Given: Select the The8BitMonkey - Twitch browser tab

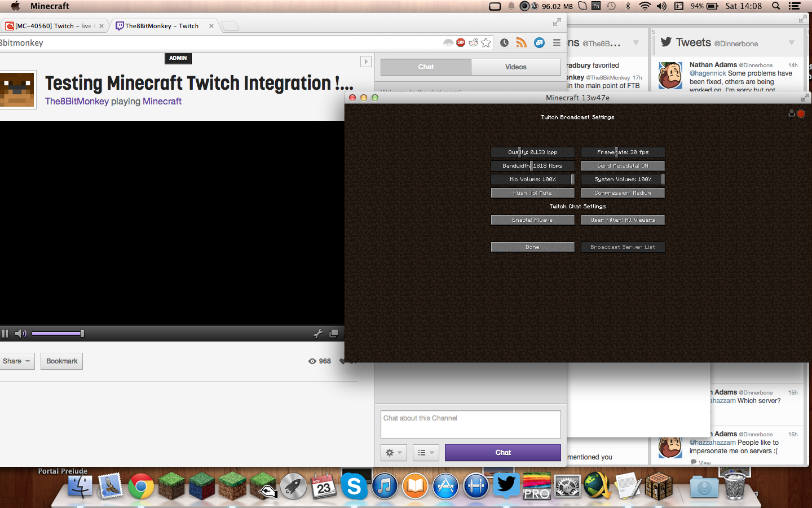Looking at the screenshot, I should click(x=164, y=26).
